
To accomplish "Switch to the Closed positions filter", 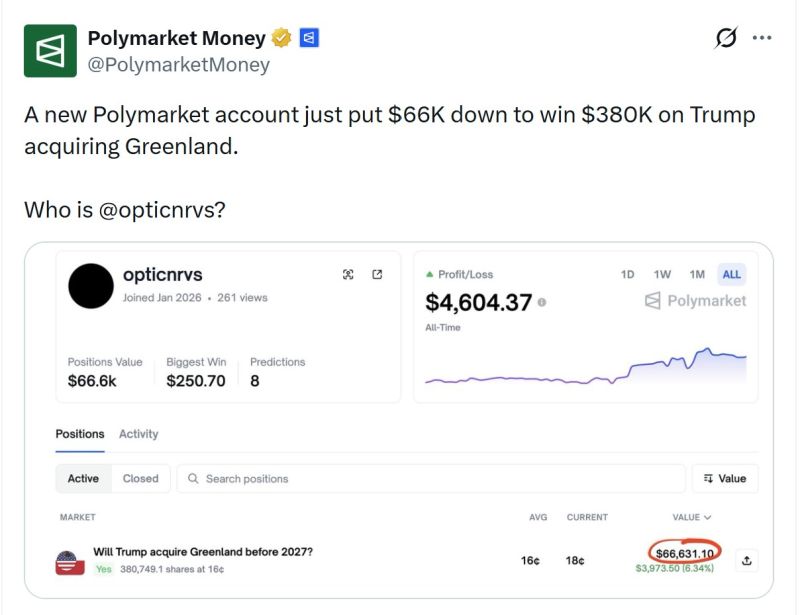I will tap(141, 478).
